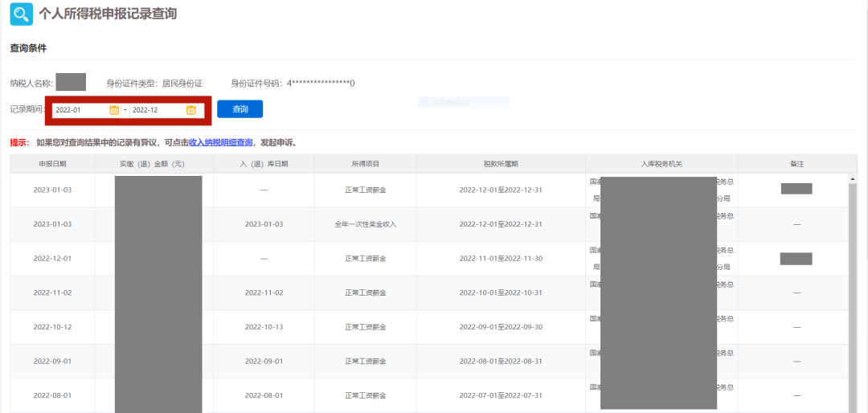
Task: Click the 身份证件类型：居民身份证 text
Action: pos(154,84)
